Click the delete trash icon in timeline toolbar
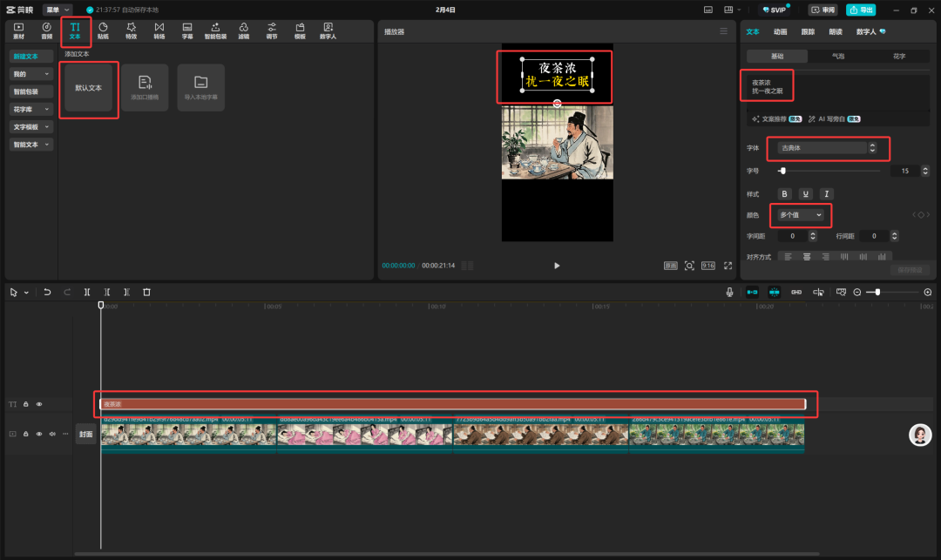This screenshot has height=560, width=941. point(146,293)
